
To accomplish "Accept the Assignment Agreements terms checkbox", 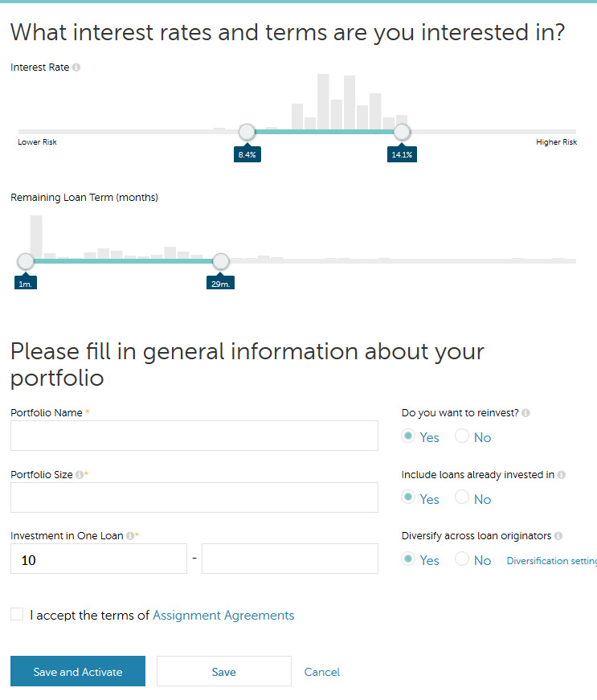I will pos(17,615).
